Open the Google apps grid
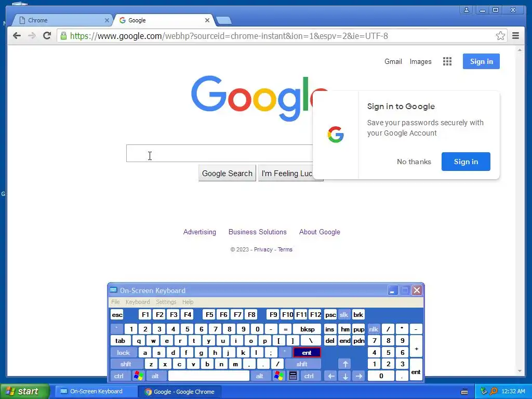This screenshot has width=532, height=399. pos(447,61)
